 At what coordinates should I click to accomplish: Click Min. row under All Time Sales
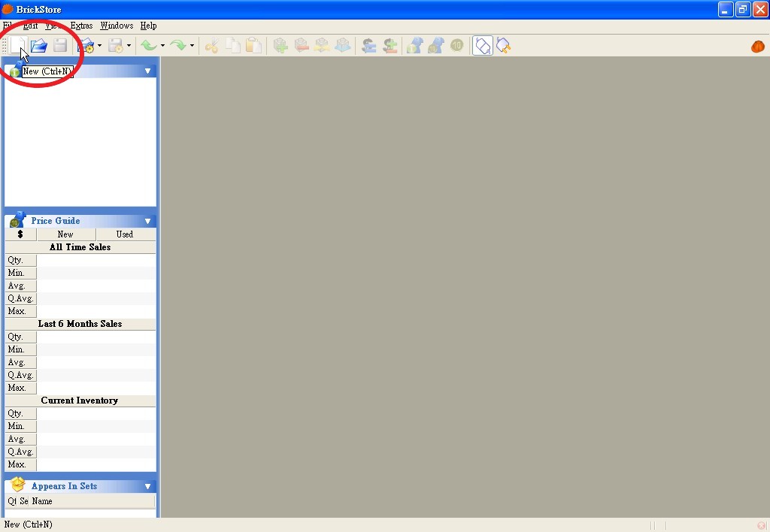click(x=80, y=272)
